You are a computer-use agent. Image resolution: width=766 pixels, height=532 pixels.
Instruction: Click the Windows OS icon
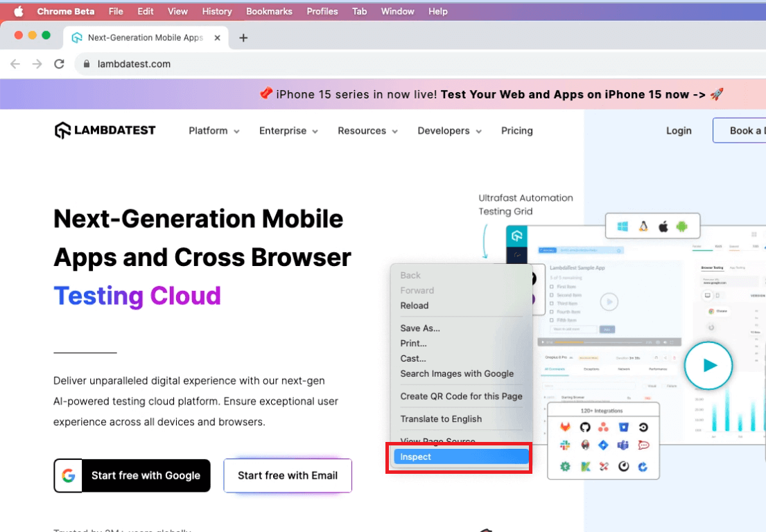coord(623,226)
